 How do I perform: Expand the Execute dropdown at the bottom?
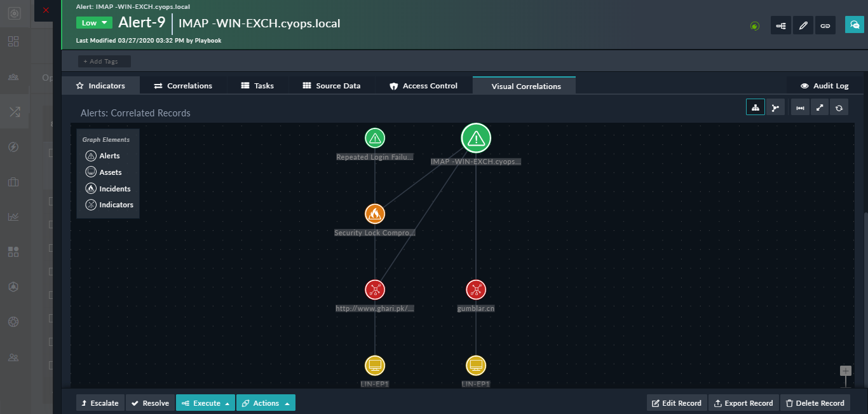[205, 403]
